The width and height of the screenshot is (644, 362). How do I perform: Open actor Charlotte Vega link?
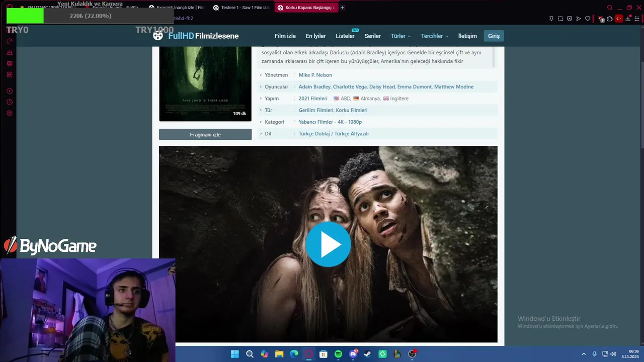click(350, 86)
